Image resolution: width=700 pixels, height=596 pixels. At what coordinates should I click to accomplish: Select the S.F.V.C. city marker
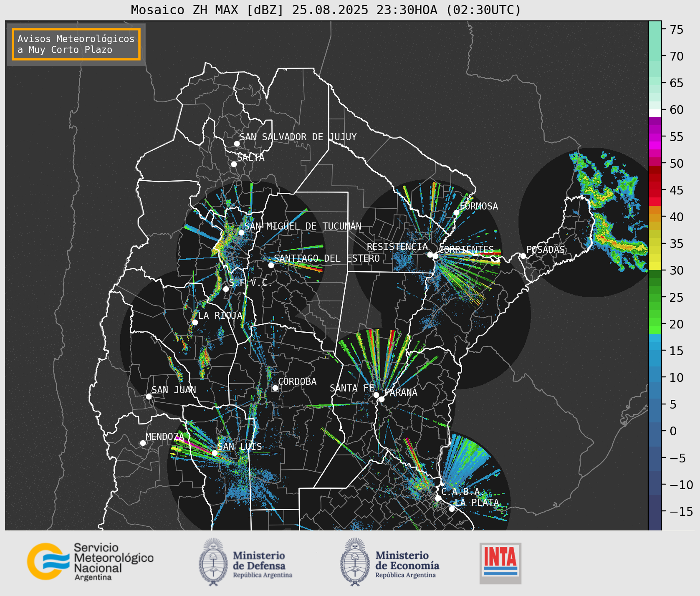[x=226, y=289]
